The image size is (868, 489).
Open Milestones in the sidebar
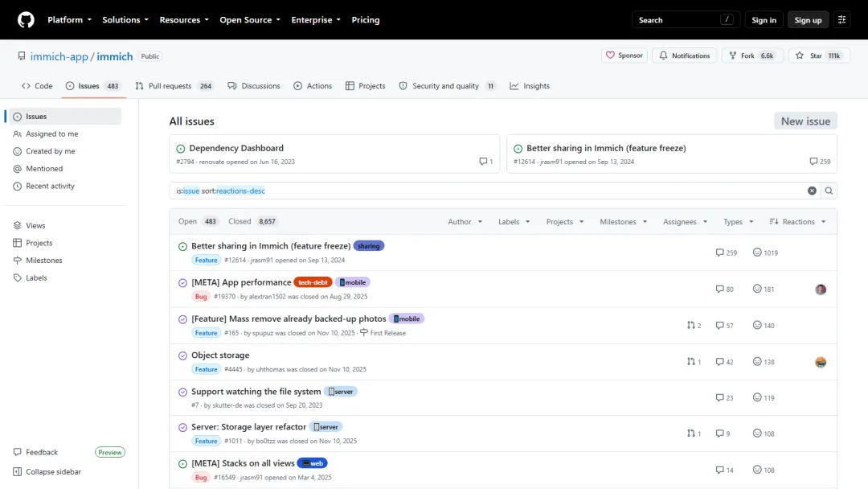point(65,261)
